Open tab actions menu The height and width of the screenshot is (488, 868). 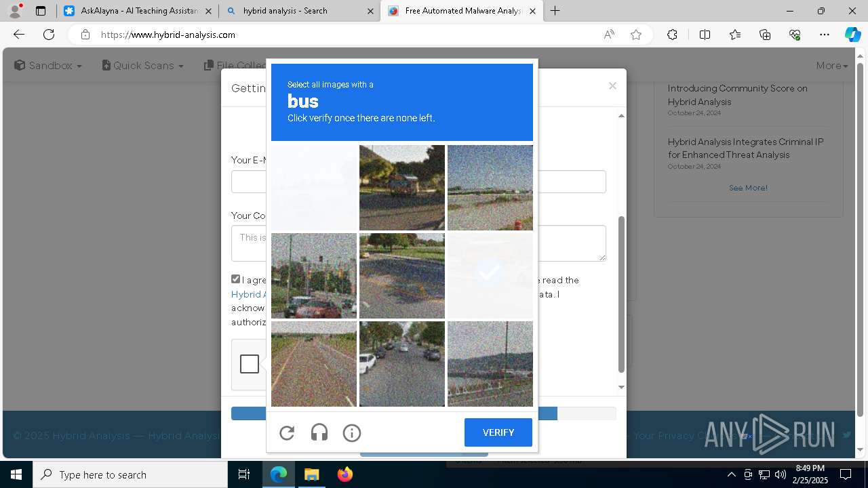(x=41, y=11)
